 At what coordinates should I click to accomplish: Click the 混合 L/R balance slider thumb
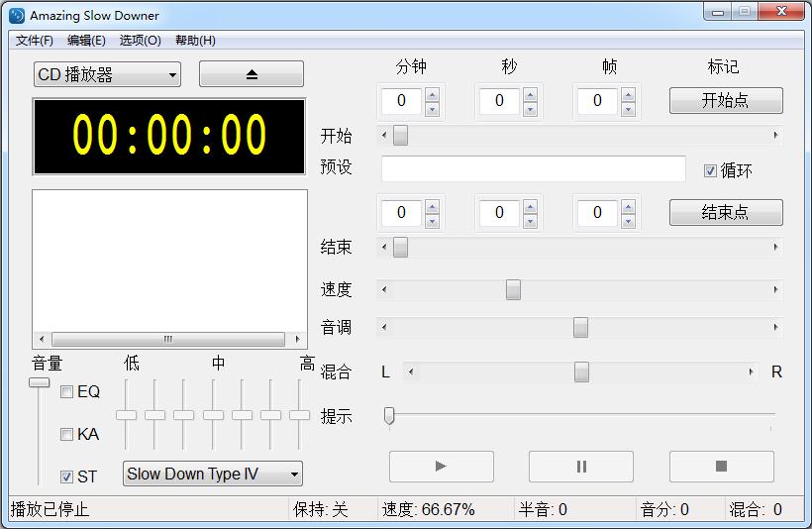[x=581, y=372]
